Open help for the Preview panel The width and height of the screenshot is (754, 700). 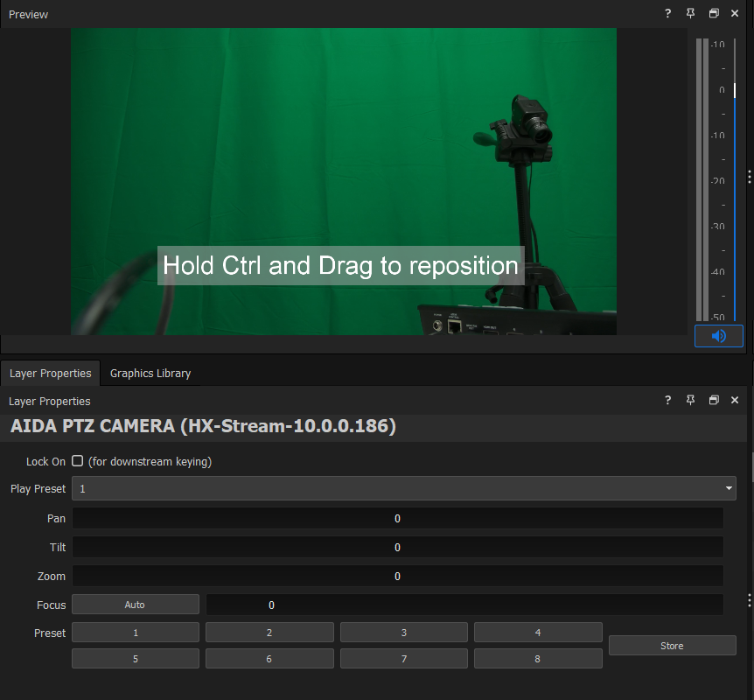point(668,14)
